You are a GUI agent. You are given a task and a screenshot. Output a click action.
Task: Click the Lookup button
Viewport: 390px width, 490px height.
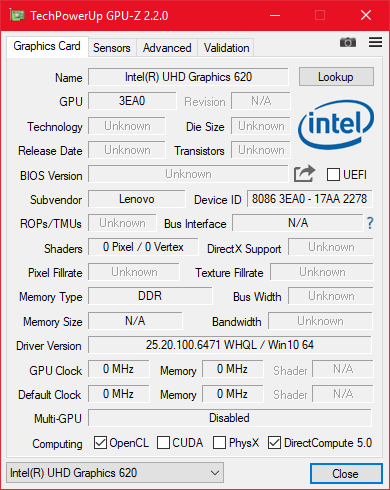coord(336,77)
